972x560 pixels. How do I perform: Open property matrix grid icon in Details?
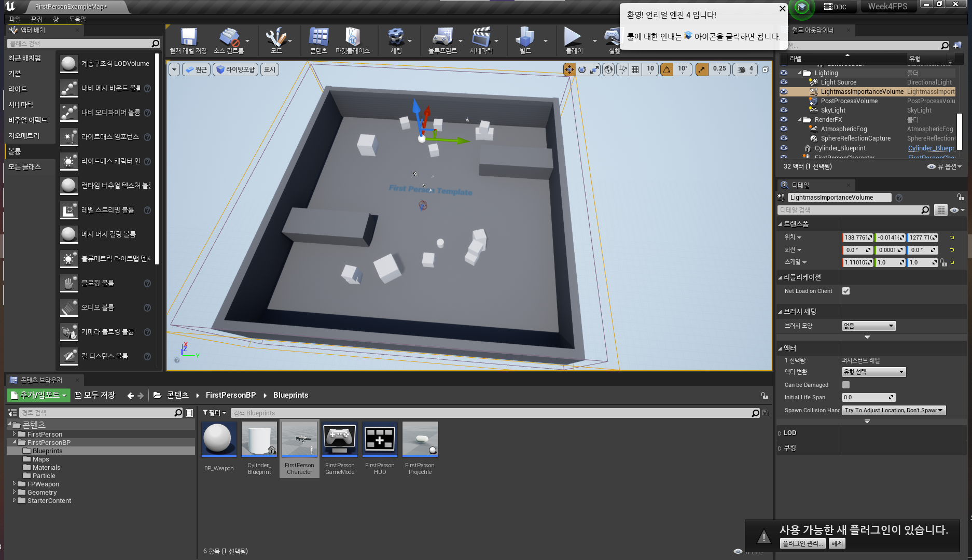(940, 210)
